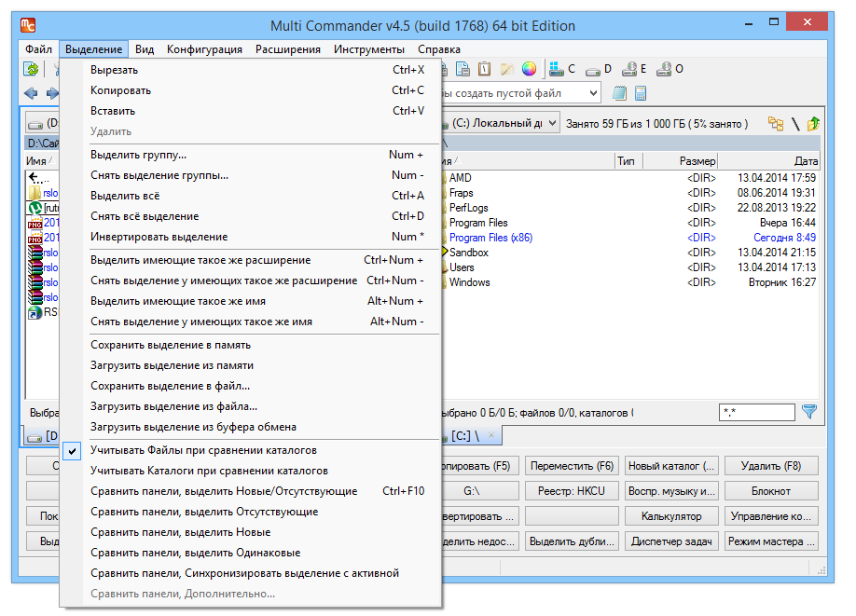
Task: Click the clipboard path toolbar icon
Action: pyautogui.click(x=484, y=69)
